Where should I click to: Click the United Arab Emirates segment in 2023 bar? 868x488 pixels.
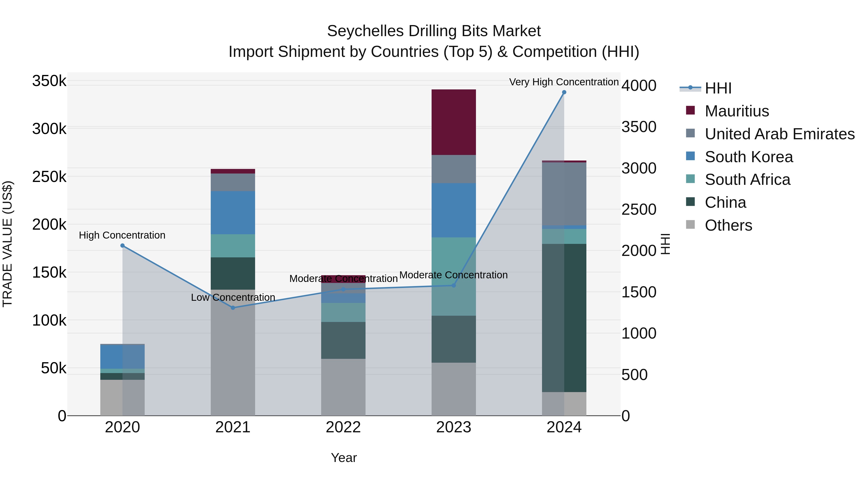[x=454, y=169]
